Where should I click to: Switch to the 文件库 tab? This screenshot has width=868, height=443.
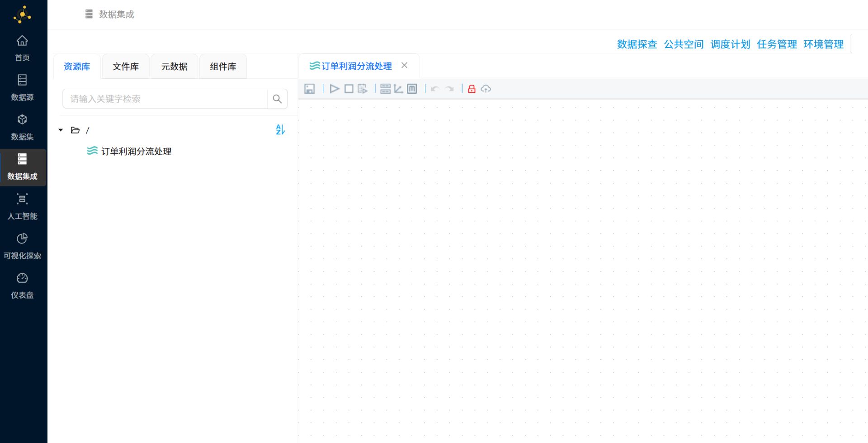(126, 67)
